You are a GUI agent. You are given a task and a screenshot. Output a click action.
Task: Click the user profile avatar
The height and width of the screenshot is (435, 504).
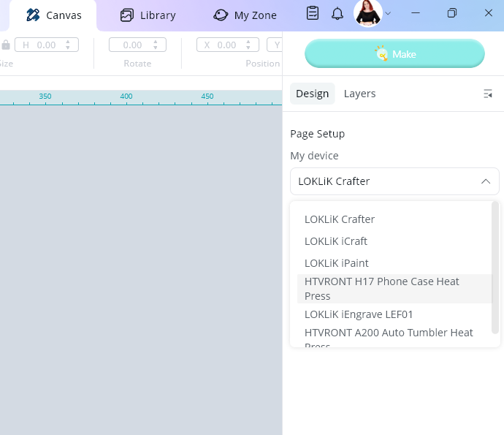[367, 13]
